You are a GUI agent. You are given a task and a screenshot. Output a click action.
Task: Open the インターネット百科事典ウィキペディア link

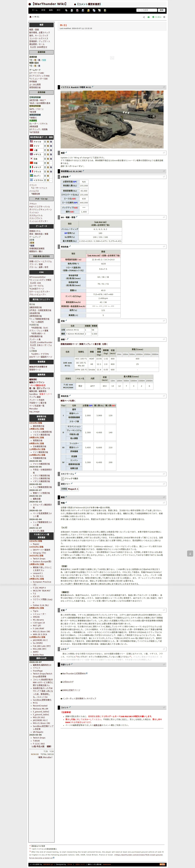(x=79, y=698)
